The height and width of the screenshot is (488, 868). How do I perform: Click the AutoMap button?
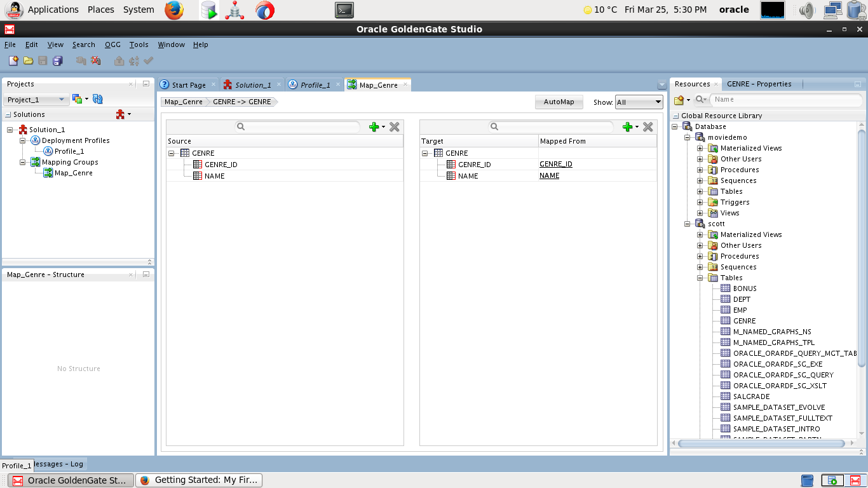[x=559, y=102]
